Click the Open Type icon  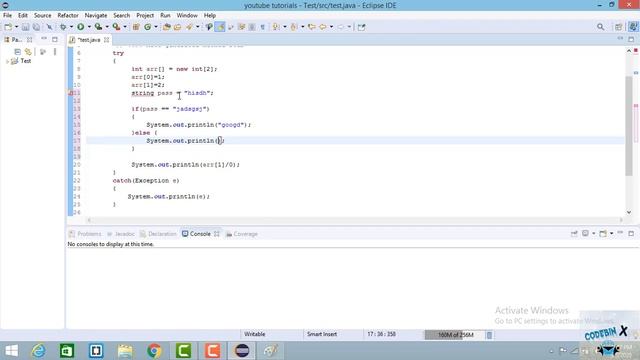[x=167, y=27]
